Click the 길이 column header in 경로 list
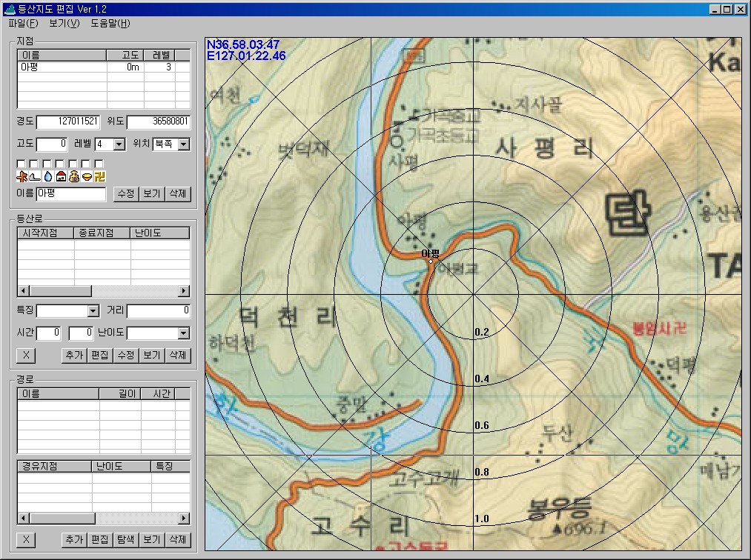 click(120, 394)
